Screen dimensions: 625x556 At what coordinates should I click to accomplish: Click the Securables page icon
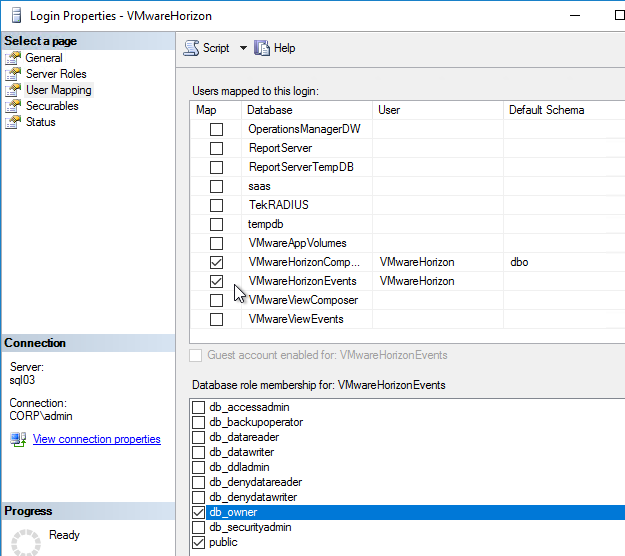pos(13,106)
